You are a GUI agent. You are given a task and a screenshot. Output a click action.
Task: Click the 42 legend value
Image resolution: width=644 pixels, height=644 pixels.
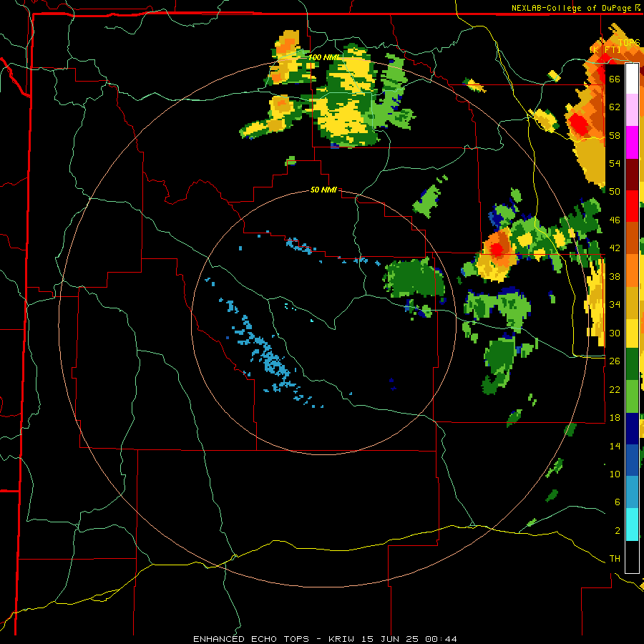615,248
